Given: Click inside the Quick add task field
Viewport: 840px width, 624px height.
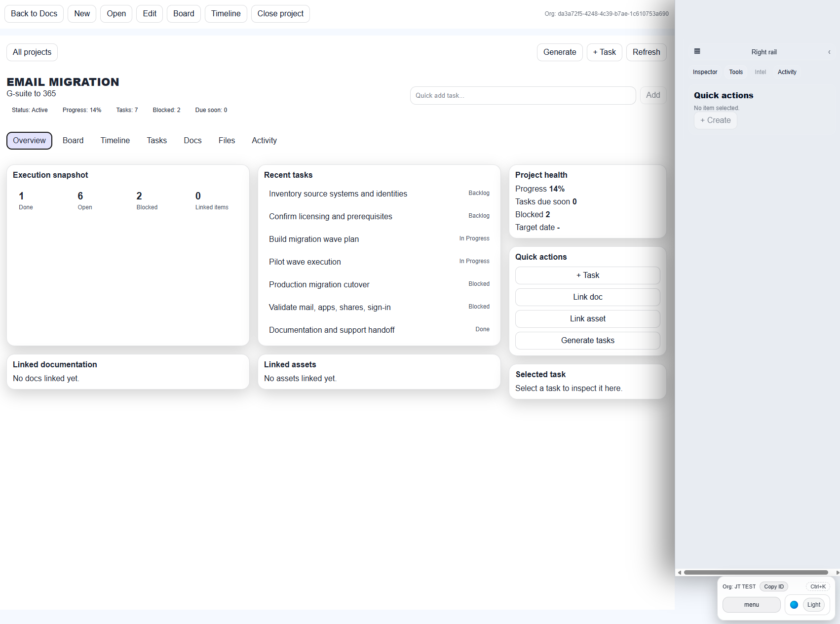Looking at the screenshot, I should pyautogui.click(x=523, y=95).
